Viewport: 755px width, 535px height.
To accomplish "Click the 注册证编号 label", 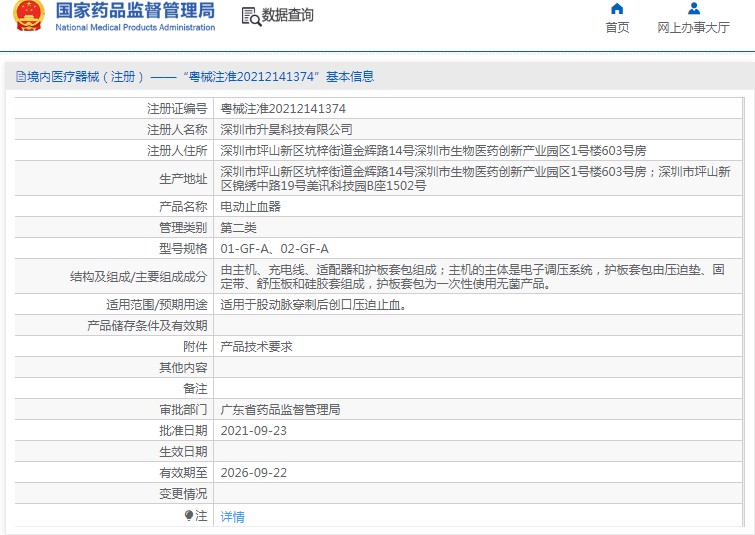I will [x=177, y=109].
